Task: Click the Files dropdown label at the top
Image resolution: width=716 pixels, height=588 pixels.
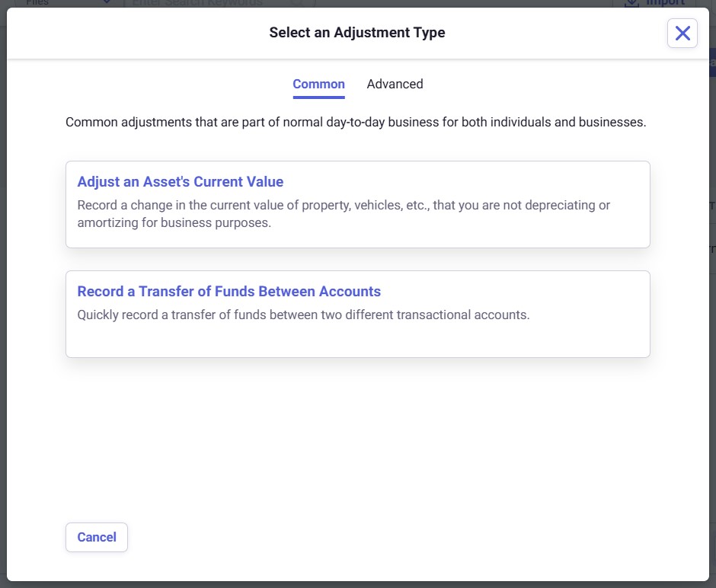Action: coord(38,3)
